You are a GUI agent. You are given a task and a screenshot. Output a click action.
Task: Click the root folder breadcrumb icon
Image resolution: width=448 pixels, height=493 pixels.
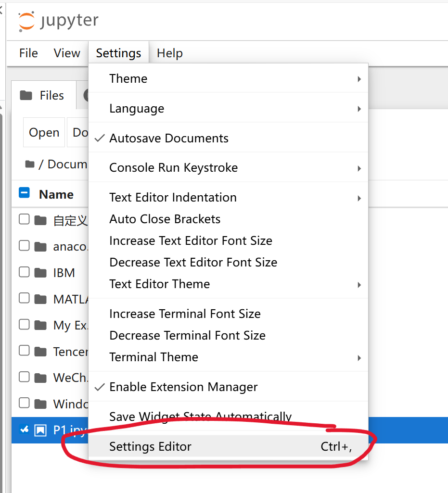tap(30, 164)
